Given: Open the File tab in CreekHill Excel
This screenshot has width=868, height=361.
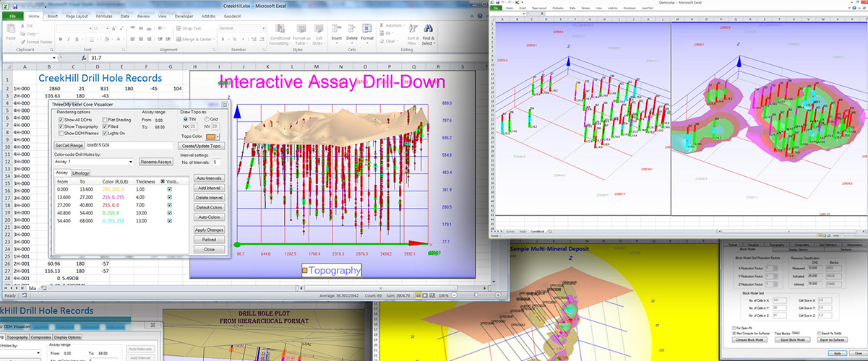Looking at the screenshot, I should point(12,16).
